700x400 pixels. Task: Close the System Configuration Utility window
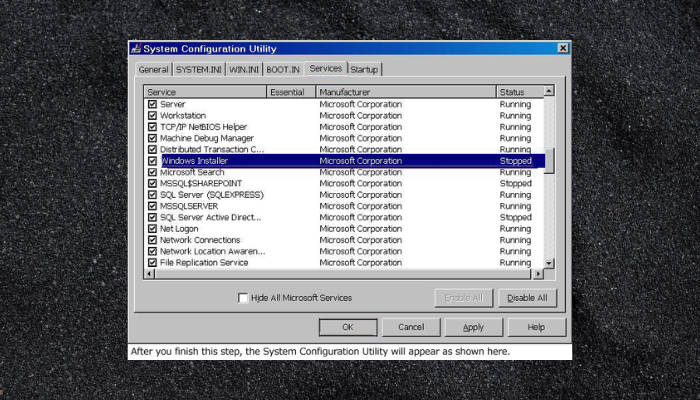[x=563, y=48]
